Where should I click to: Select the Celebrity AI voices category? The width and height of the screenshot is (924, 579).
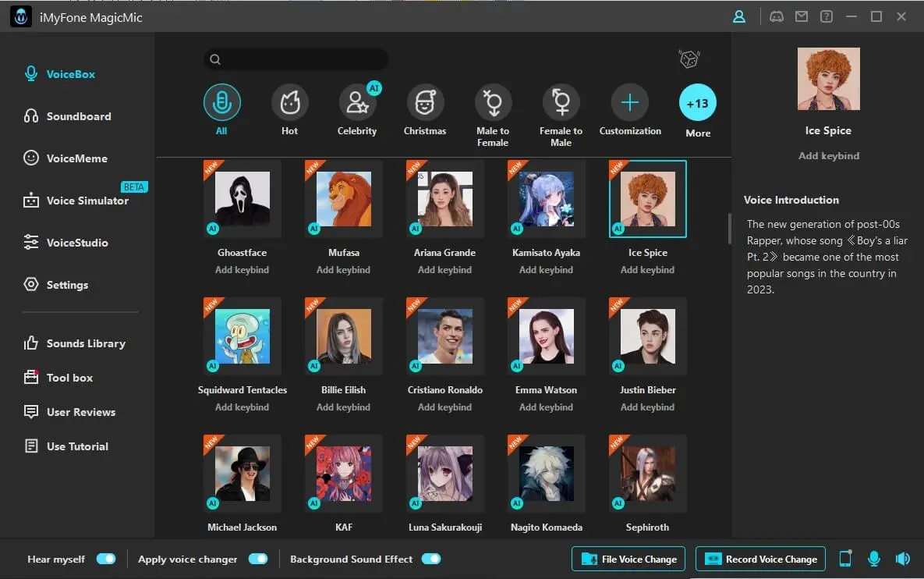click(x=357, y=110)
